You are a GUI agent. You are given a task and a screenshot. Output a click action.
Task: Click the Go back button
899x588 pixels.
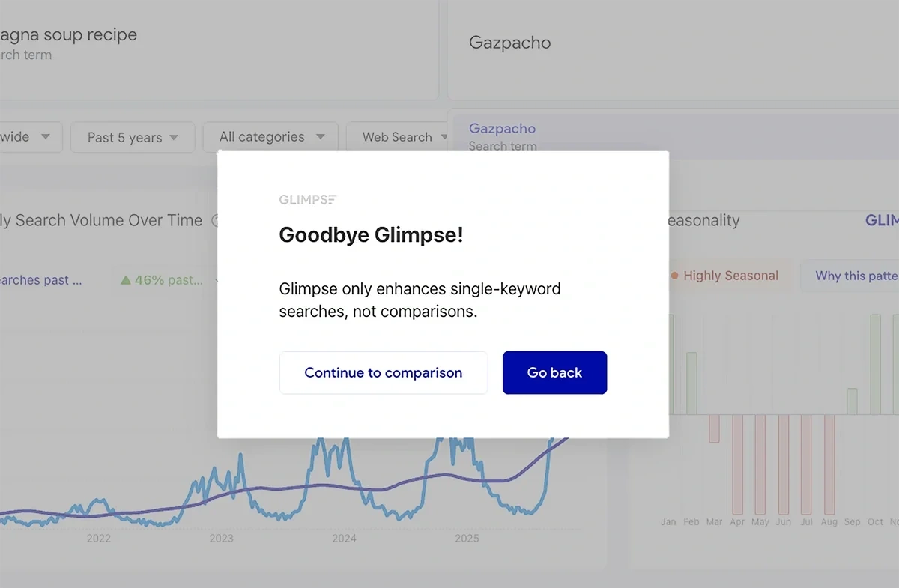554,372
